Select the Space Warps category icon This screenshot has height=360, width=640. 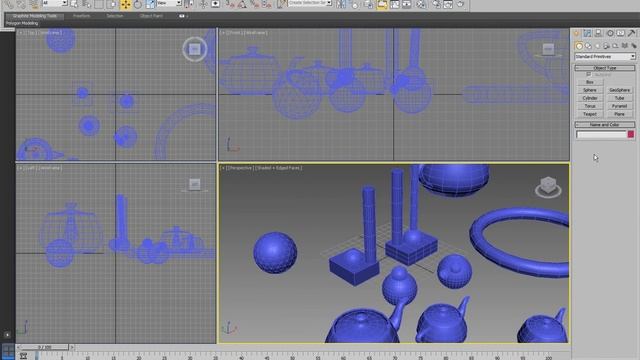point(624,46)
